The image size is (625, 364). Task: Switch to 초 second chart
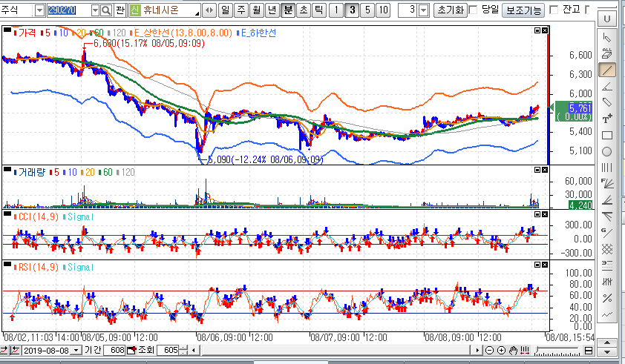point(304,10)
